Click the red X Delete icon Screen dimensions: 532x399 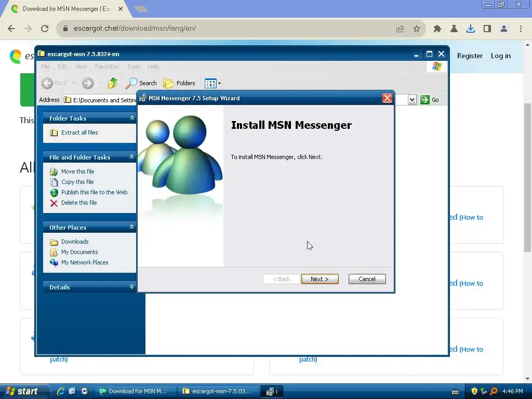pos(54,203)
